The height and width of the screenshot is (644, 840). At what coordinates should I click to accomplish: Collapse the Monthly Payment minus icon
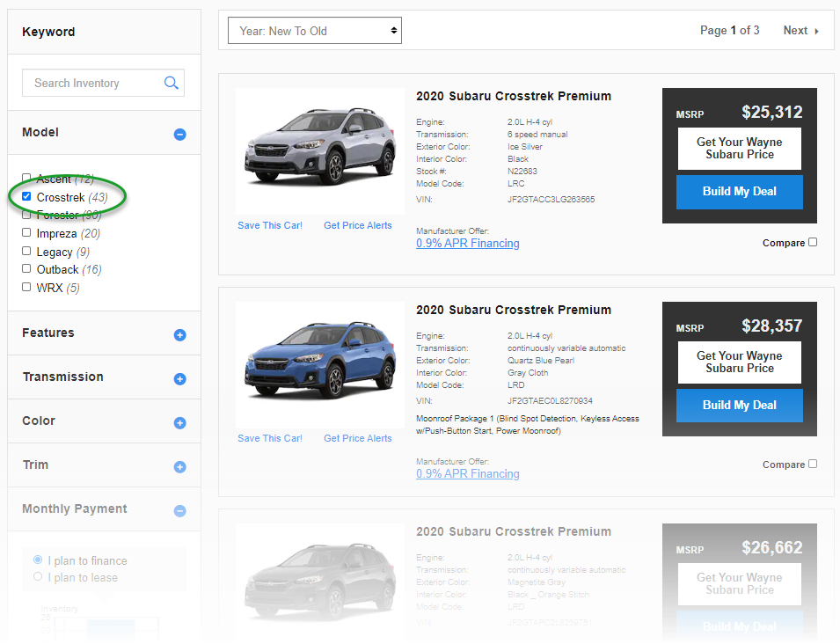click(x=180, y=511)
